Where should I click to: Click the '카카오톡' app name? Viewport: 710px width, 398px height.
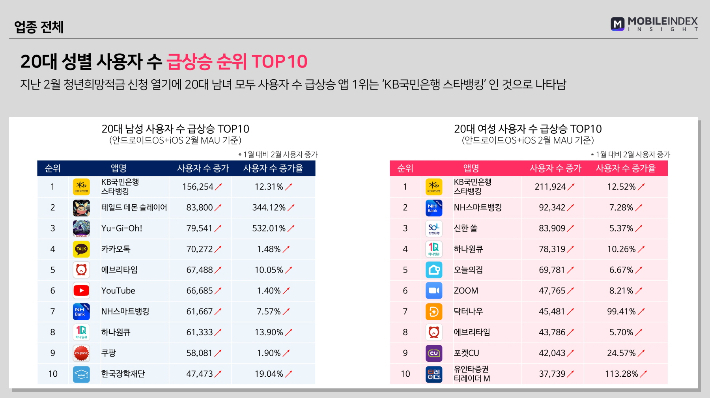click(x=116, y=249)
